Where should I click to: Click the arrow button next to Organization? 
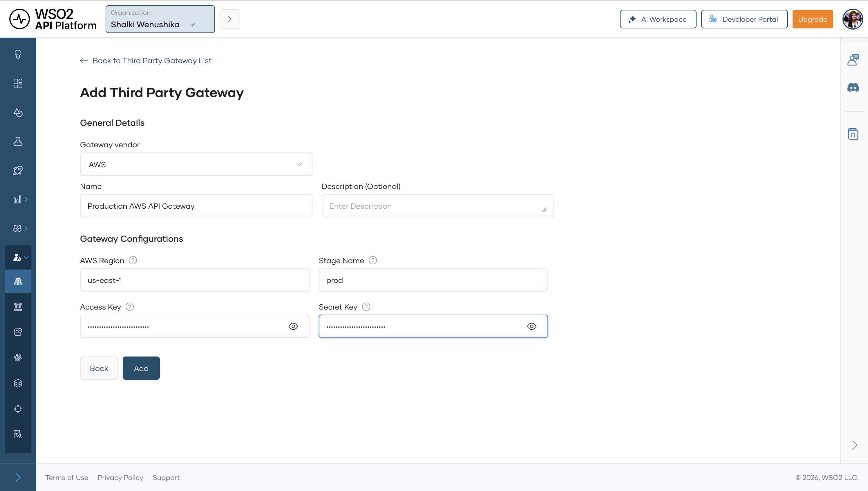click(x=229, y=19)
